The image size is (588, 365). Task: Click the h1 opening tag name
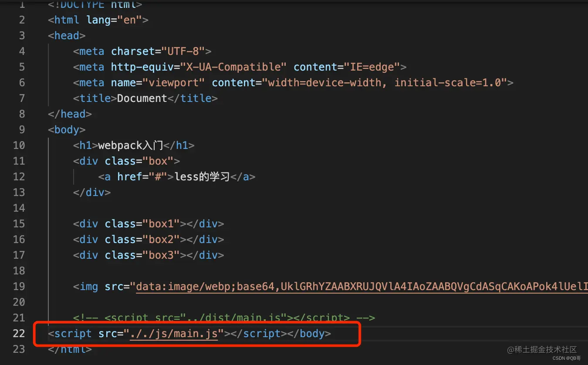[x=86, y=145]
